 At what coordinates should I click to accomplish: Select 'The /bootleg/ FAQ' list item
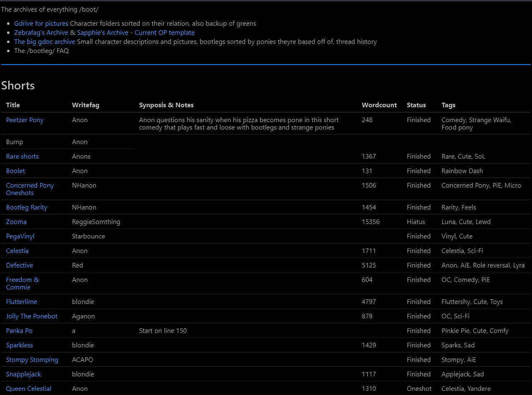click(x=41, y=51)
